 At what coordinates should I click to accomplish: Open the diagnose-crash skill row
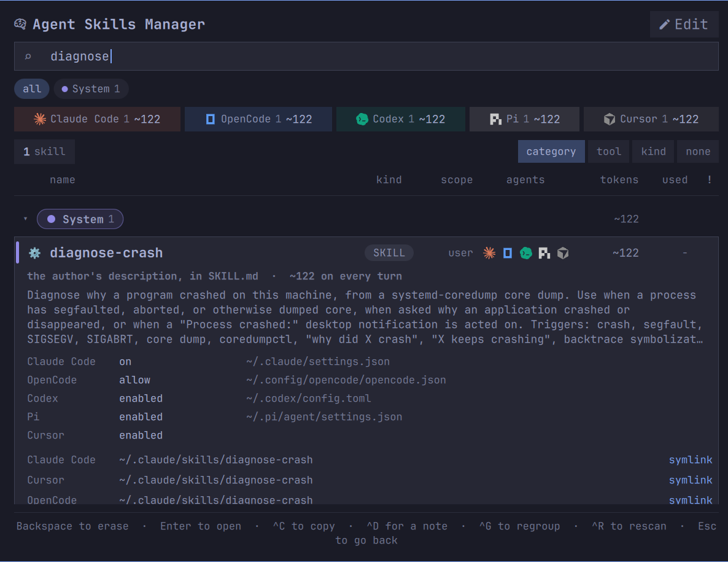click(x=366, y=253)
